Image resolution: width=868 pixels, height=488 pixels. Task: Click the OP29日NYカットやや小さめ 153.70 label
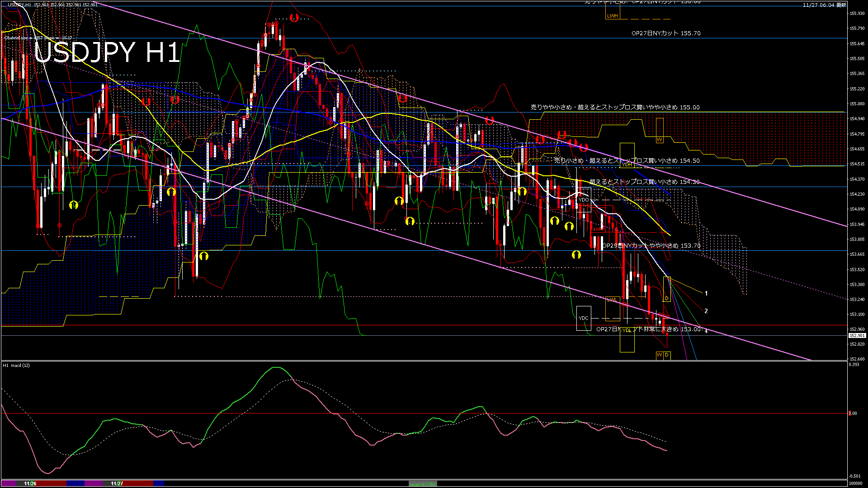point(651,245)
